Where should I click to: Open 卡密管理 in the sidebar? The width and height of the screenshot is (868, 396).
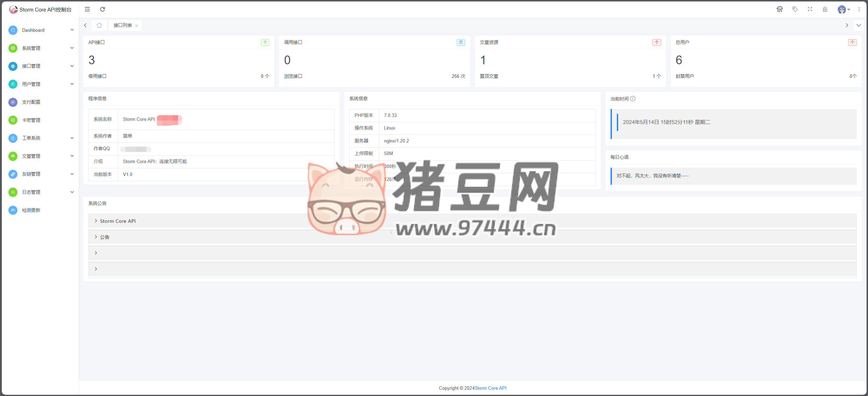point(31,120)
